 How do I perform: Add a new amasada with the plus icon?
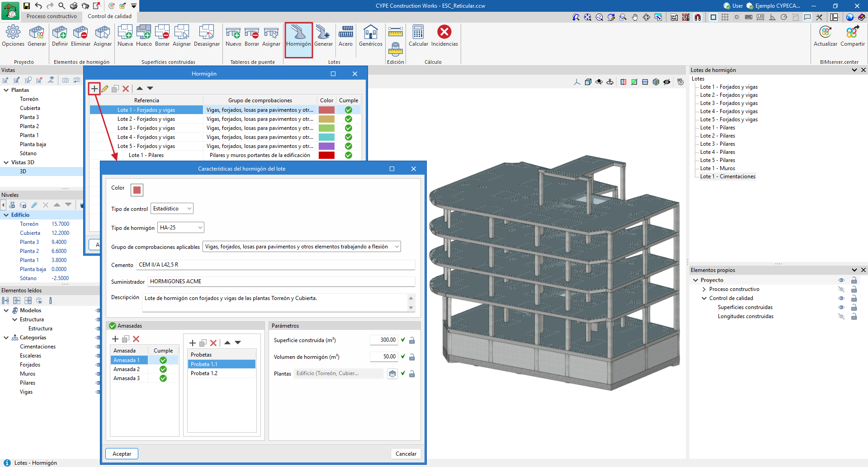[115, 339]
